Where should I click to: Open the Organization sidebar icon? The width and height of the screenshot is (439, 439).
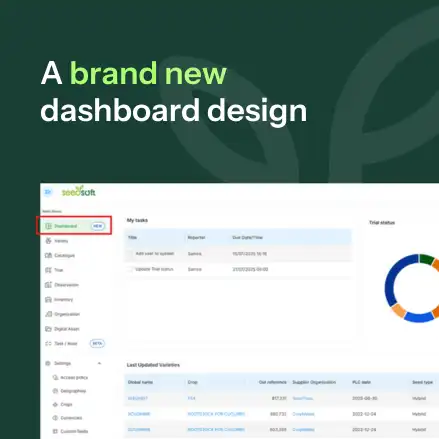pyautogui.click(x=48, y=314)
